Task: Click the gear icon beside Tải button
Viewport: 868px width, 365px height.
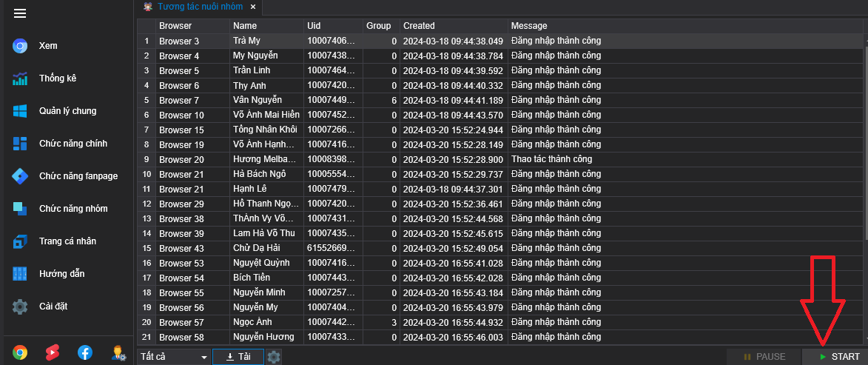Action: pos(274,357)
